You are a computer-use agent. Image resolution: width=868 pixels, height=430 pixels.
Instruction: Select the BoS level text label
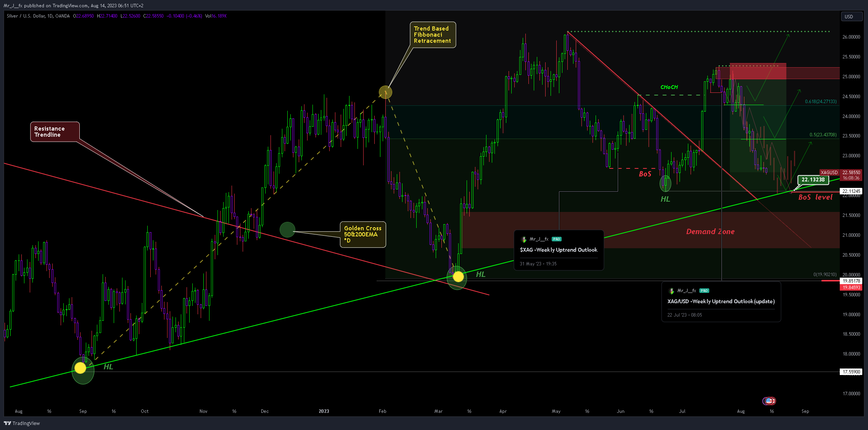(x=815, y=197)
